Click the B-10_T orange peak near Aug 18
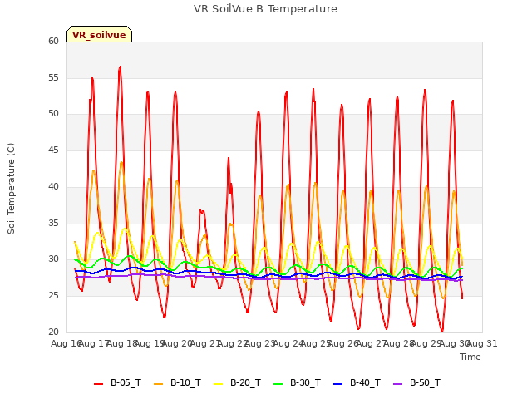 (121, 162)
